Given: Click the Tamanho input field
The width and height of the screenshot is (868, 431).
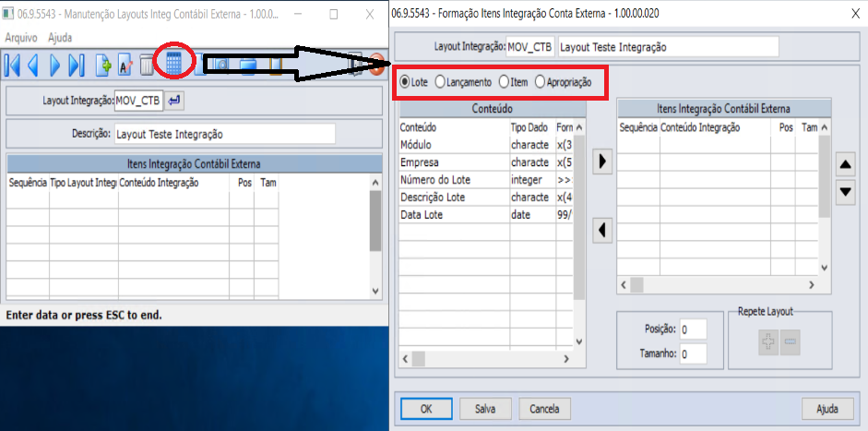Looking at the screenshot, I should [693, 353].
